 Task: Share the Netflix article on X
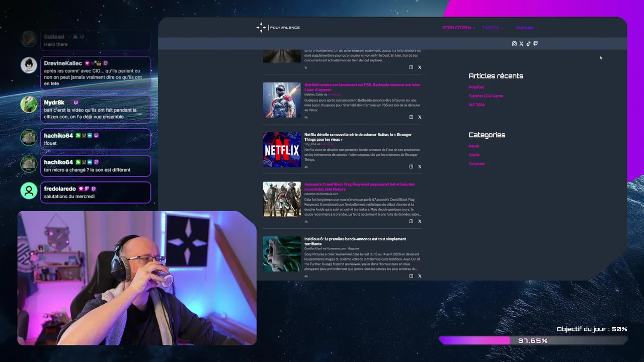(x=420, y=166)
